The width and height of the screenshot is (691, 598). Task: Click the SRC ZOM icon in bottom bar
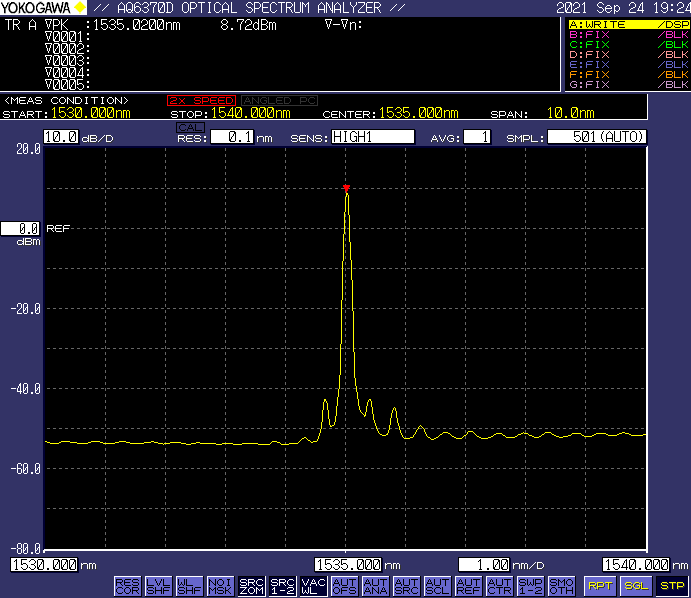click(x=252, y=585)
